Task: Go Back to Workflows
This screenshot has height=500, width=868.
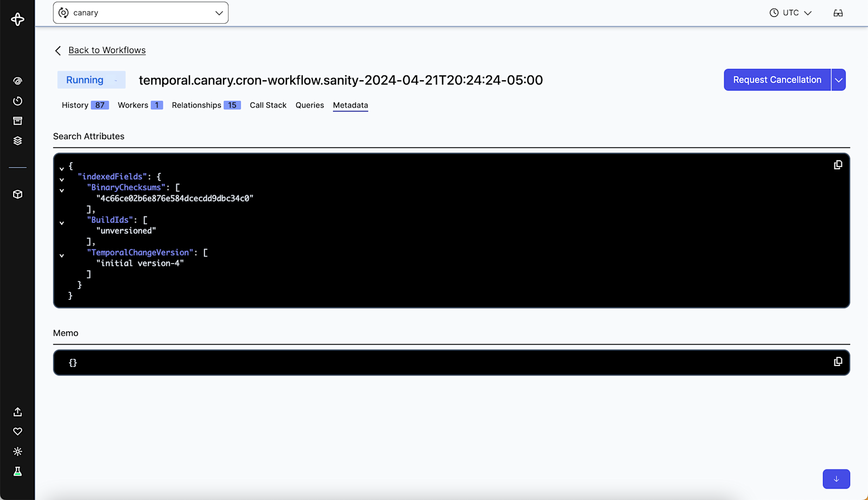Action: 107,50
